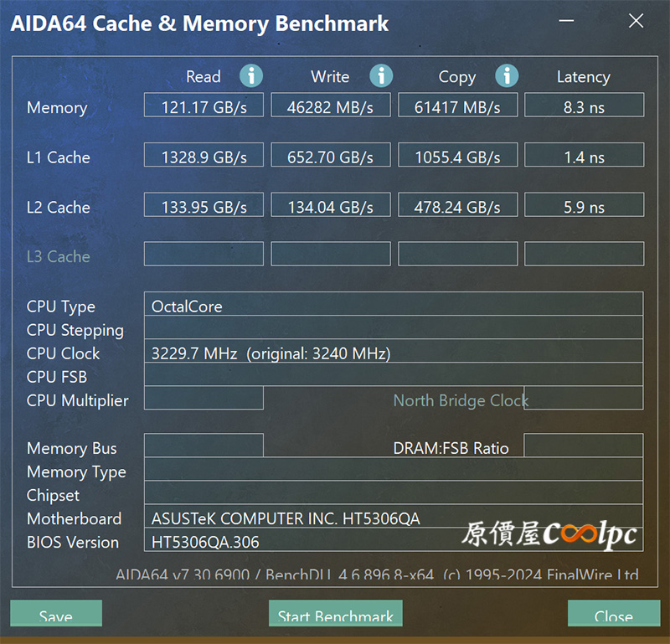Select the CPU Type field showing OctalCore
This screenshot has width=670, height=644.
pos(394,304)
